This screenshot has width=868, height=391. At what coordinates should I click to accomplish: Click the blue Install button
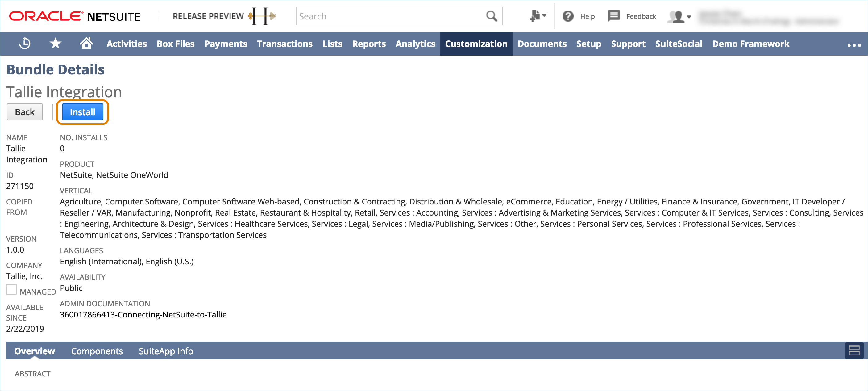pyautogui.click(x=83, y=112)
